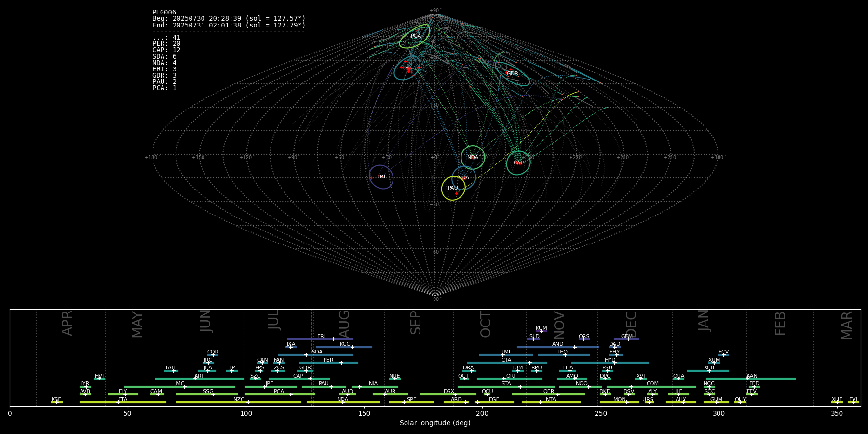Click the DEC month label in timeline
The width and height of the screenshot is (868, 434).
tap(631, 324)
